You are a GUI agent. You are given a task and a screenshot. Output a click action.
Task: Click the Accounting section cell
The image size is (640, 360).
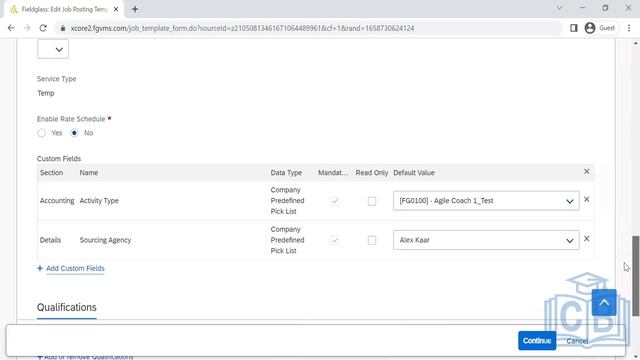(x=57, y=201)
